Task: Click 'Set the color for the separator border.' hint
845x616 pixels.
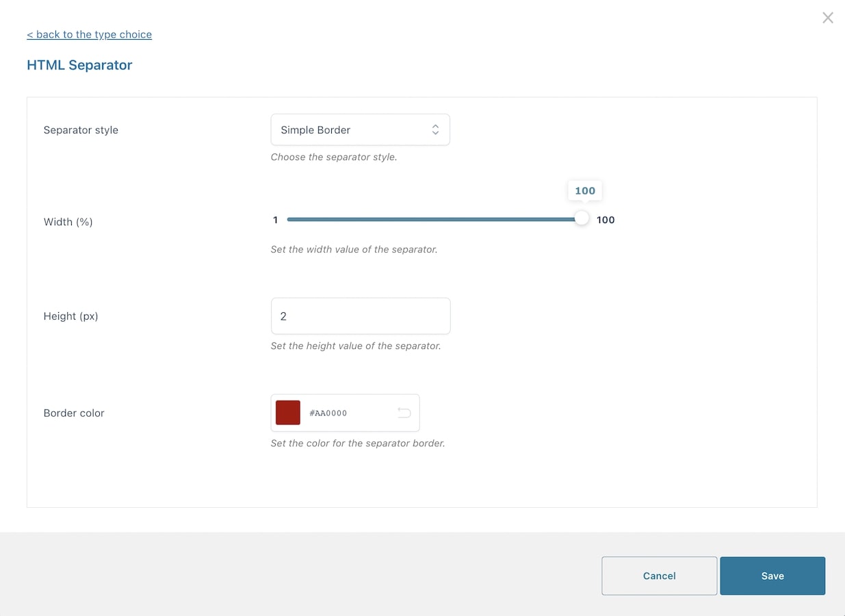Action: coord(358,443)
